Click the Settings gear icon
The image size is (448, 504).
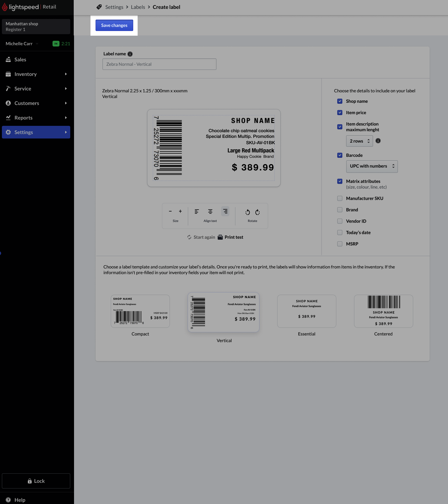coord(8,132)
